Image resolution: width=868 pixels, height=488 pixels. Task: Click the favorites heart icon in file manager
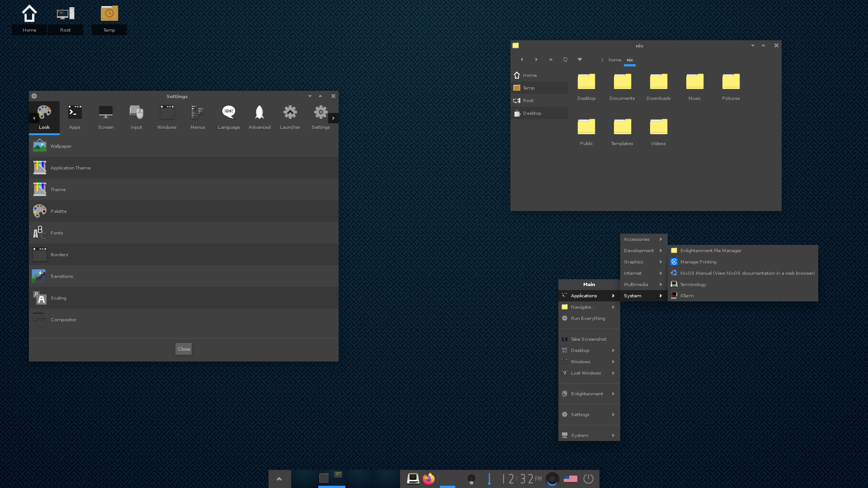[x=580, y=60]
